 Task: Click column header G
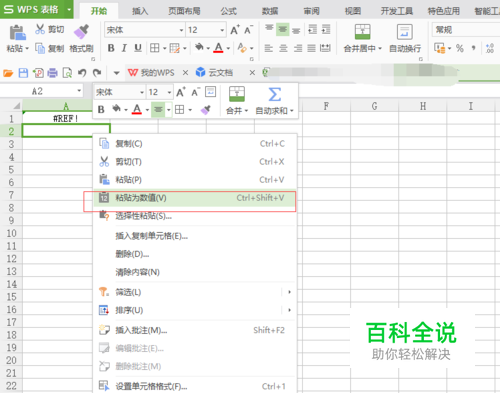pyautogui.click(x=374, y=106)
